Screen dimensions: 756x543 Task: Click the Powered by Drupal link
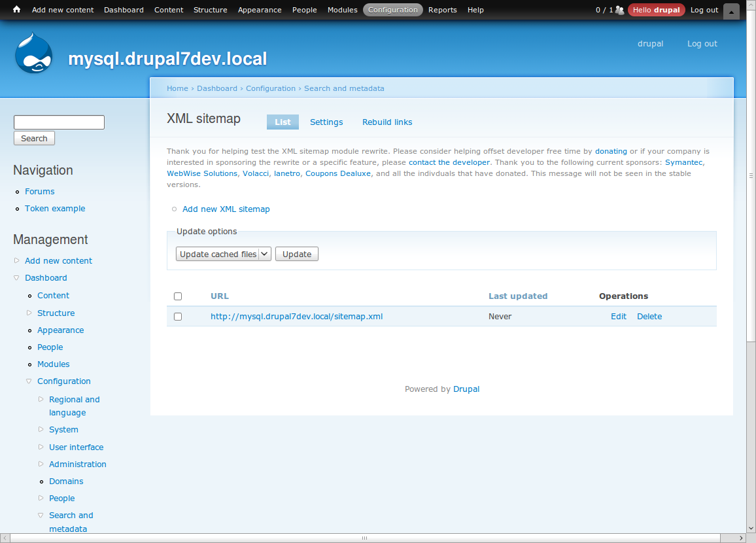[466, 389]
